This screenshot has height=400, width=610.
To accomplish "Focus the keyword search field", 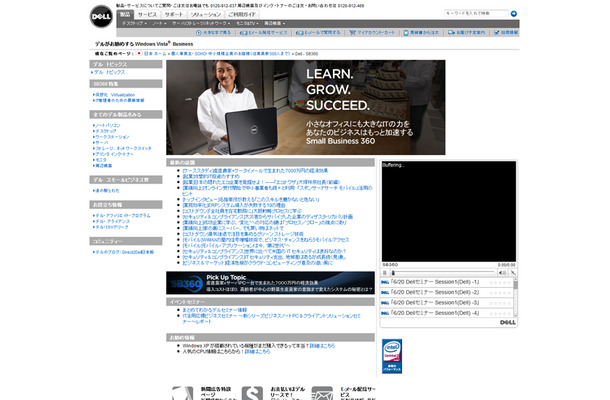I will pyautogui.click(x=476, y=13).
